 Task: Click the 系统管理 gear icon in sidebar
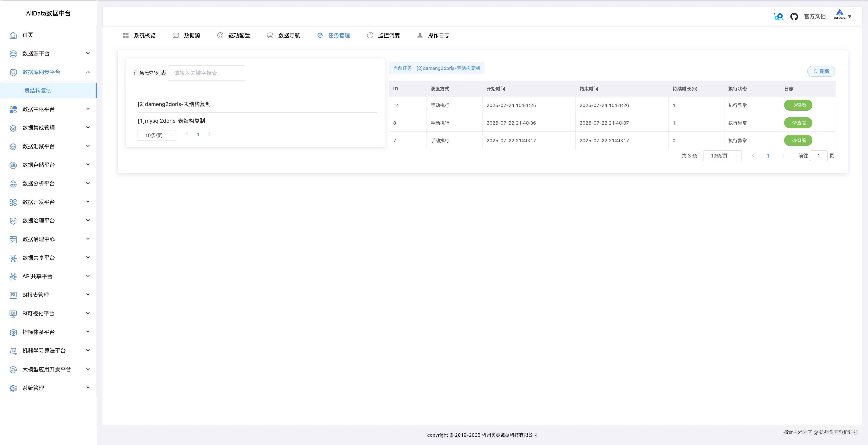pos(13,388)
